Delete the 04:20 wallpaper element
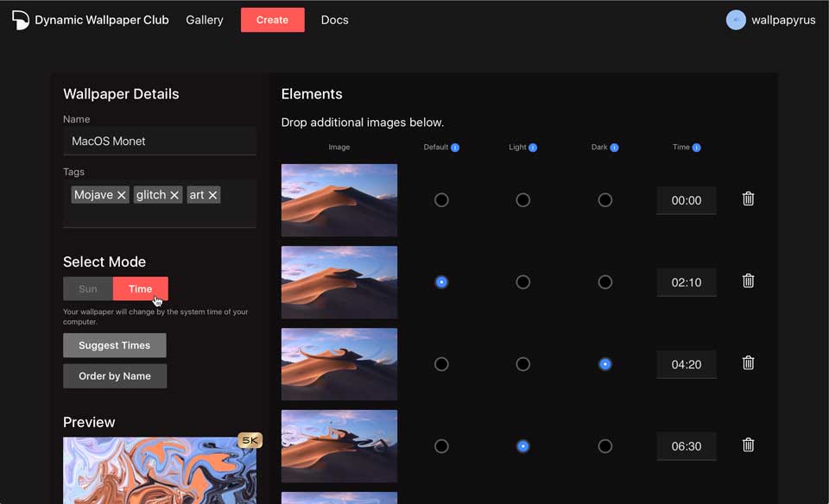Viewport: 829px width, 504px height. point(748,362)
